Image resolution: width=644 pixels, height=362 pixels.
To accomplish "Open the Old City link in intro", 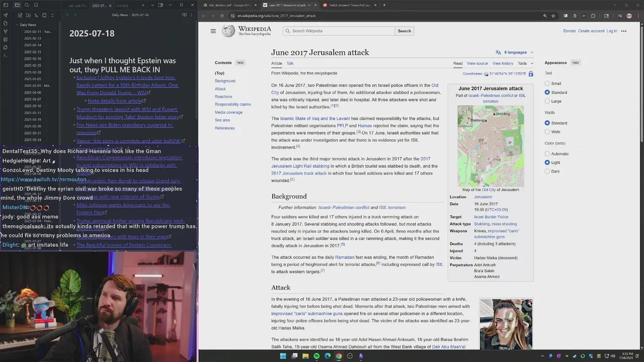I will 435,85.
